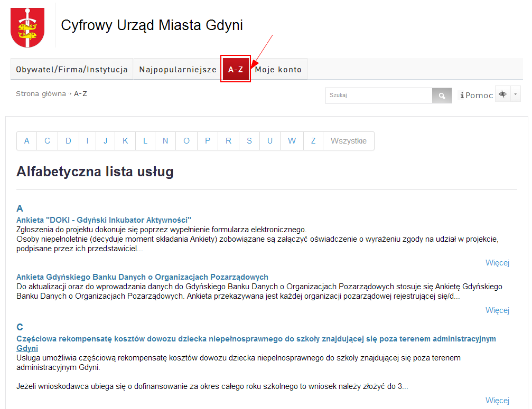Expand the accessibility options dropdown arrow
Image resolution: width=532 pixels, height=409 pixels.
[x=515, y=94]
